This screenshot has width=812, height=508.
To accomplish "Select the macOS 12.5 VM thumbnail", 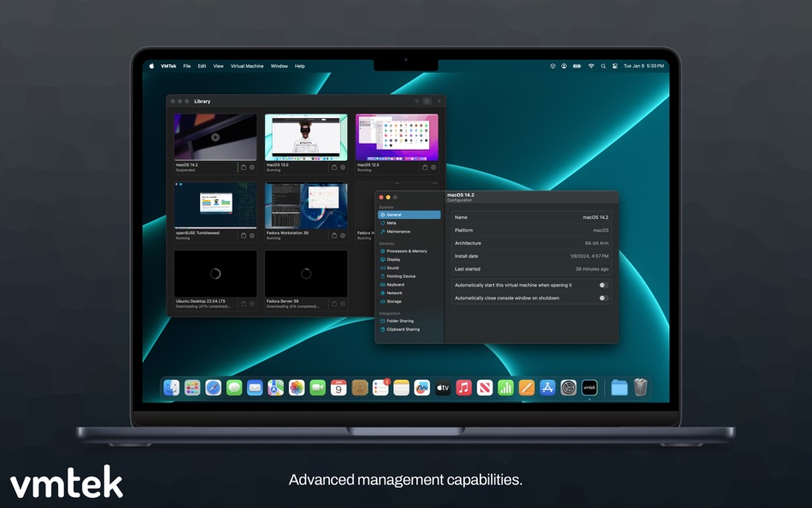I will 397,138.
